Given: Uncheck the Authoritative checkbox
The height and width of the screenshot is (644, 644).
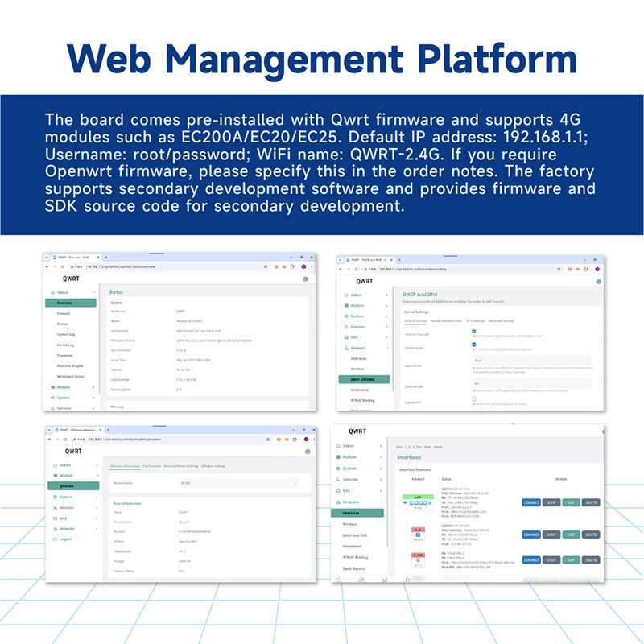Looking at the screenshot, I should [x=474, y=345].
